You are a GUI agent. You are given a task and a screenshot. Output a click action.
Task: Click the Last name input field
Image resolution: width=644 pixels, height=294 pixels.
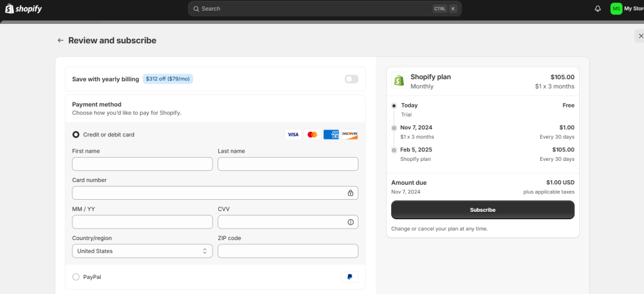(x=288, y=164)
